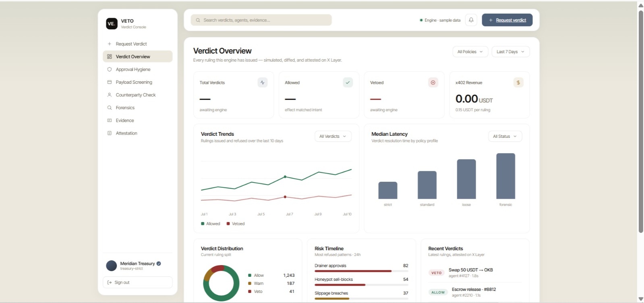Screen dimensions: 644x303
Task: Click the Total Verdicts activity icon
Action: (x=262, y=83)
